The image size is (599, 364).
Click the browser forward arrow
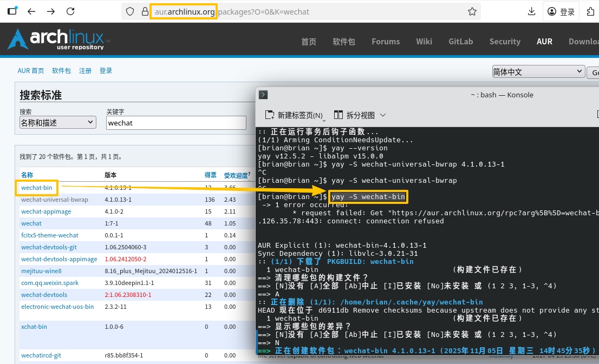51,11
